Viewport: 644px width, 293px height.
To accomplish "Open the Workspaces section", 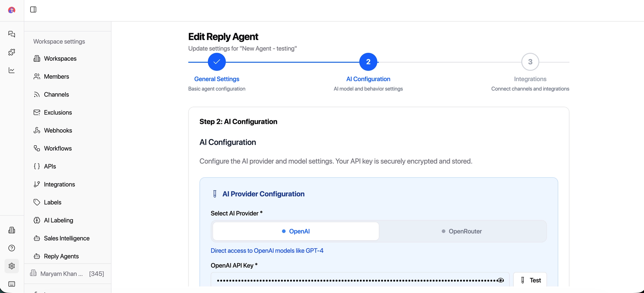I will (60, 58).
